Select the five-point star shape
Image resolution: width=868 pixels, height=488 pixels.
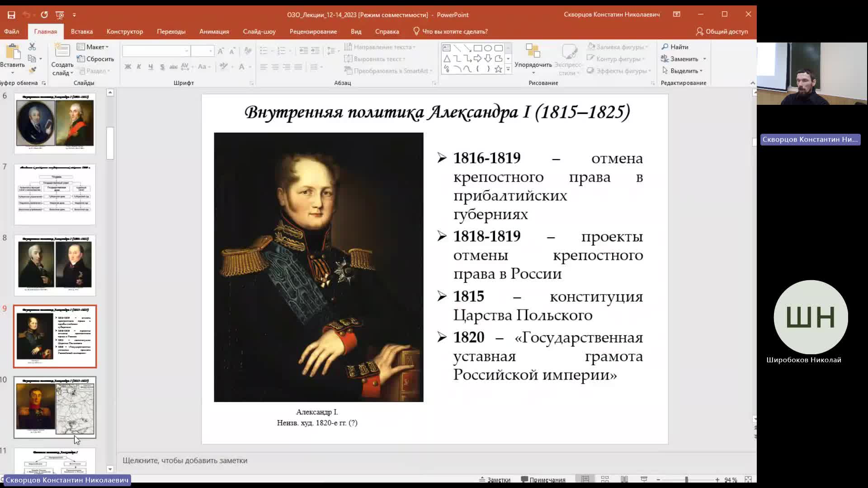pos(498,69)
